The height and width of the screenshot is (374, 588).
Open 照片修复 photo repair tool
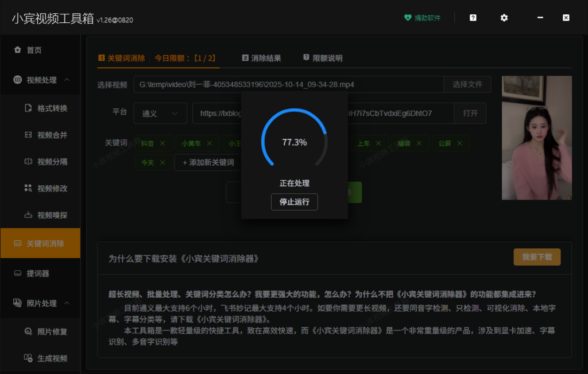[52, 332]
